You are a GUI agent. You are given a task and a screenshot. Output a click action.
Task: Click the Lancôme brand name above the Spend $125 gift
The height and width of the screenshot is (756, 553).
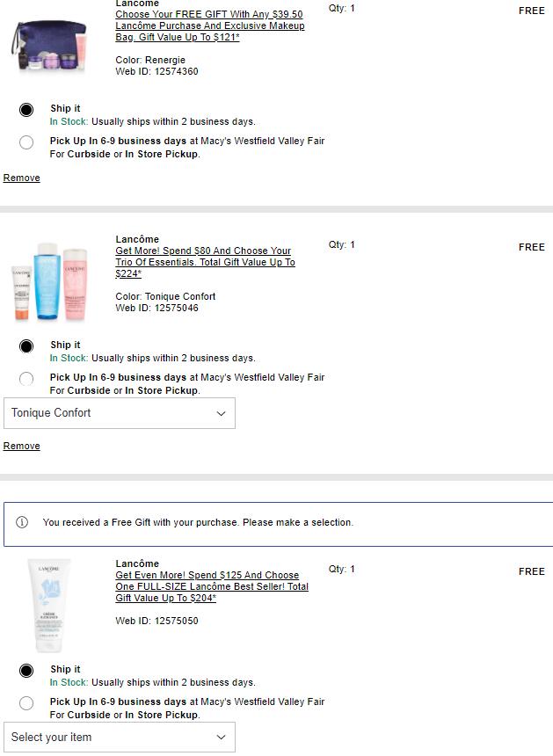(137, 563)
